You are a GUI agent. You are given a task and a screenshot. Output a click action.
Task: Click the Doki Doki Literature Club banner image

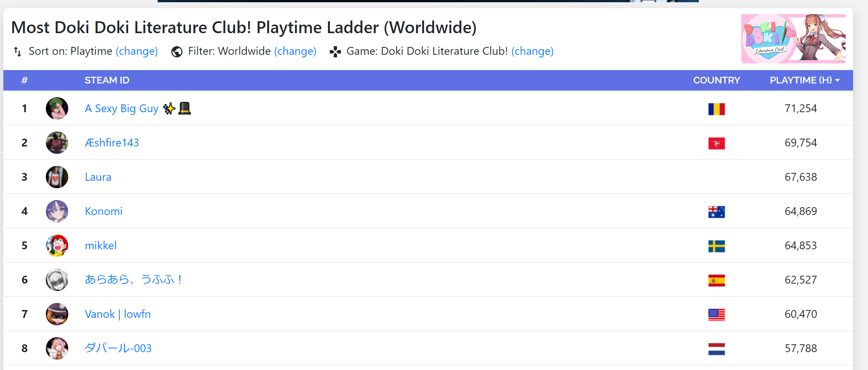pos(793,38)
